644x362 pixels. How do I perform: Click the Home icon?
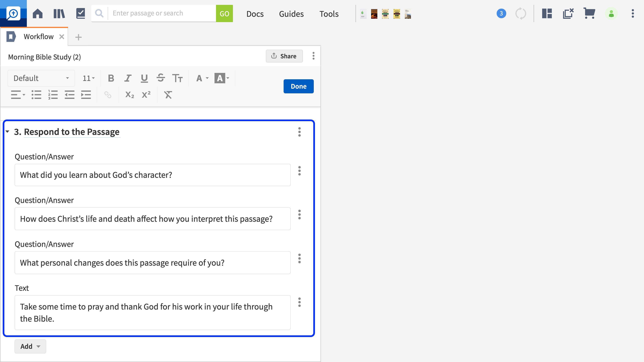(38, 13)
